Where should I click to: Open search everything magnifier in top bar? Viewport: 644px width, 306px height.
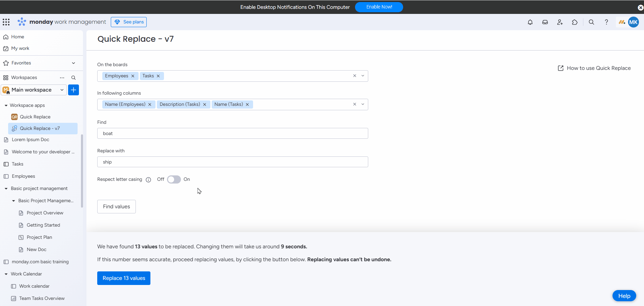tap(591, 22)
